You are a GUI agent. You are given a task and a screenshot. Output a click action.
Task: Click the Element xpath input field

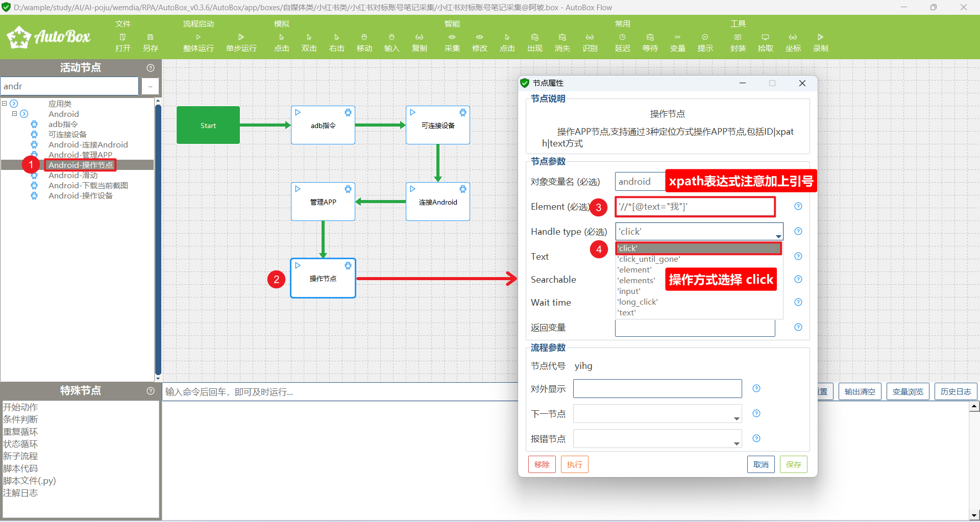pyautogui.click(x=695, y=207)
